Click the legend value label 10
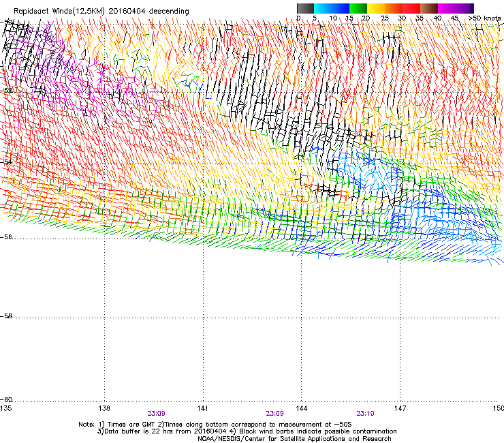Image resolution: width=504 pixels, height=443 pixels. [x=333, y=18]
